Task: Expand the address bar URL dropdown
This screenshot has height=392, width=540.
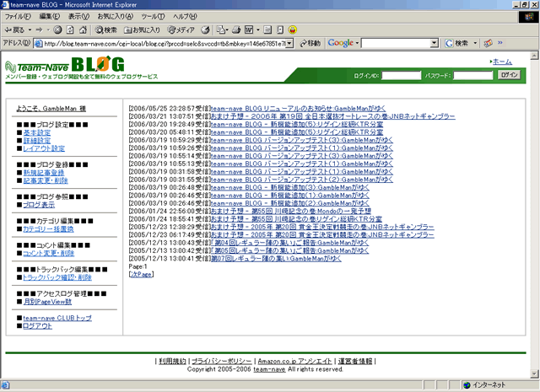Action: (292, 43)
